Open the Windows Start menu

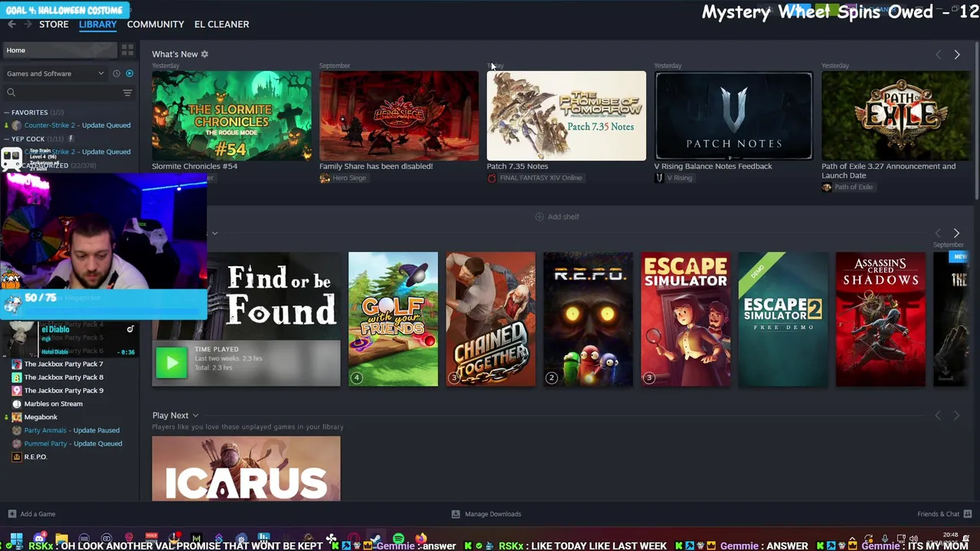[16, 540]
